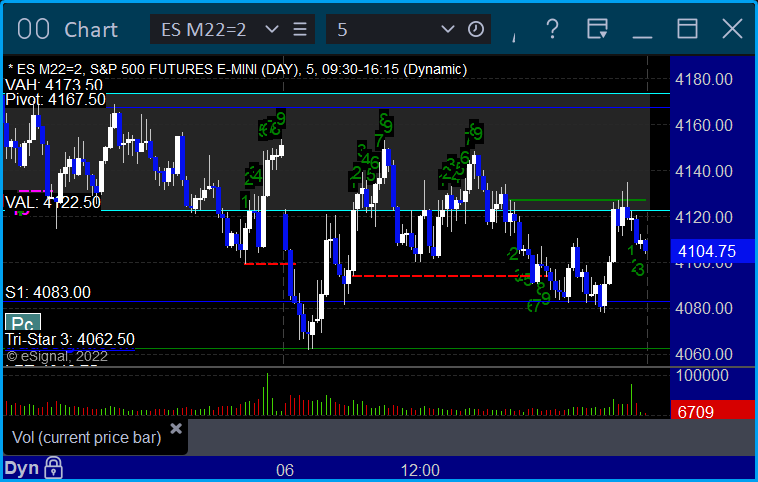The image size is (758, 482).
Task: Click the VAL: 4122.50 label
Action: (x=53, y=202)
